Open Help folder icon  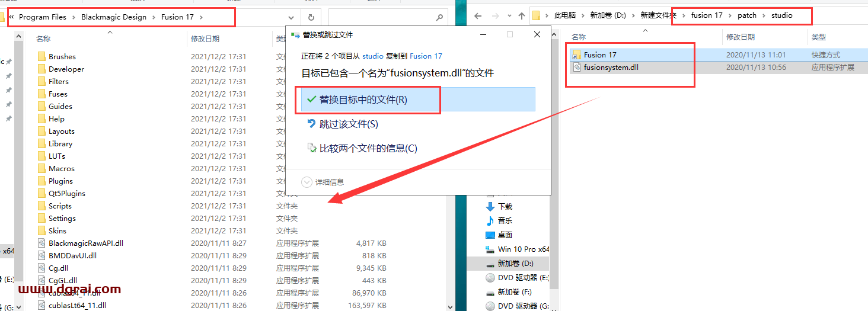pyautogui.click(x=42, y=119)
